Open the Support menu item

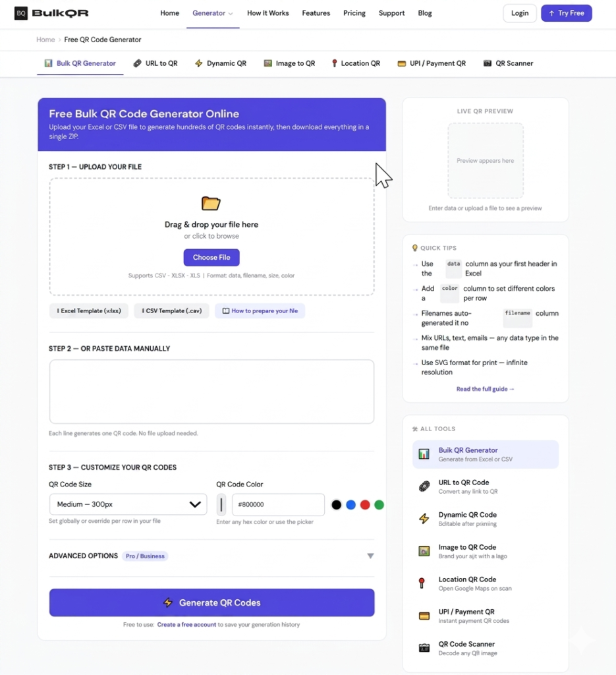click(391, 13)
